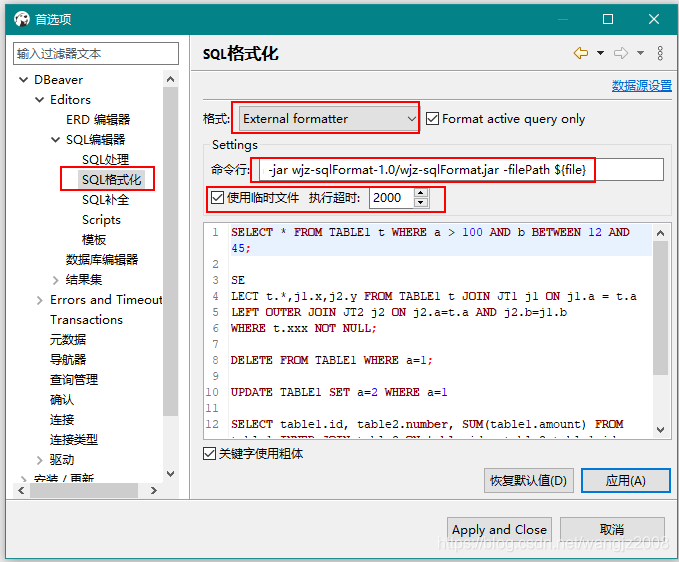
Task: Uncheck the use temporary file checkbox
Action: [217, 198]
